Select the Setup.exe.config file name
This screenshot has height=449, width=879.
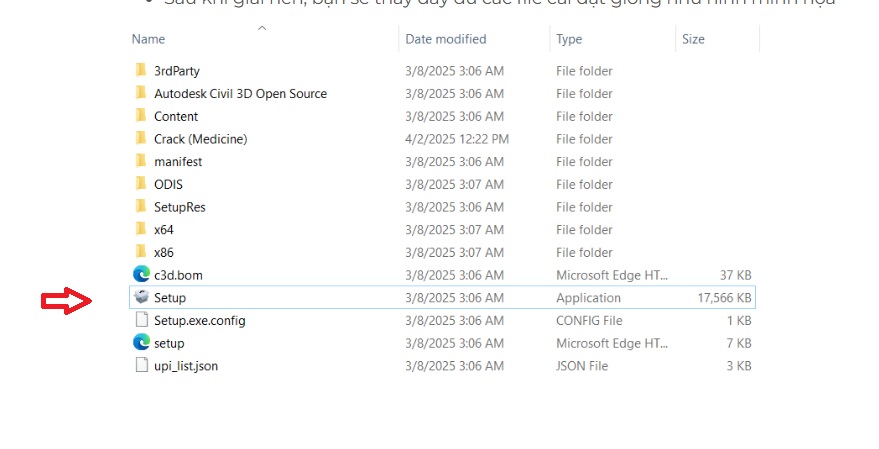200,321
